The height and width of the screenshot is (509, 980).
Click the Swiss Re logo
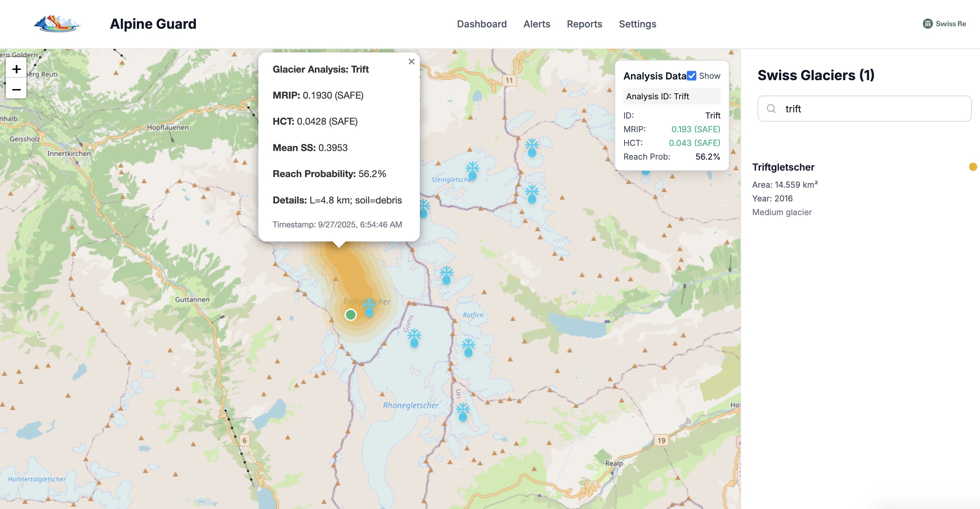(x=944, y=24)
